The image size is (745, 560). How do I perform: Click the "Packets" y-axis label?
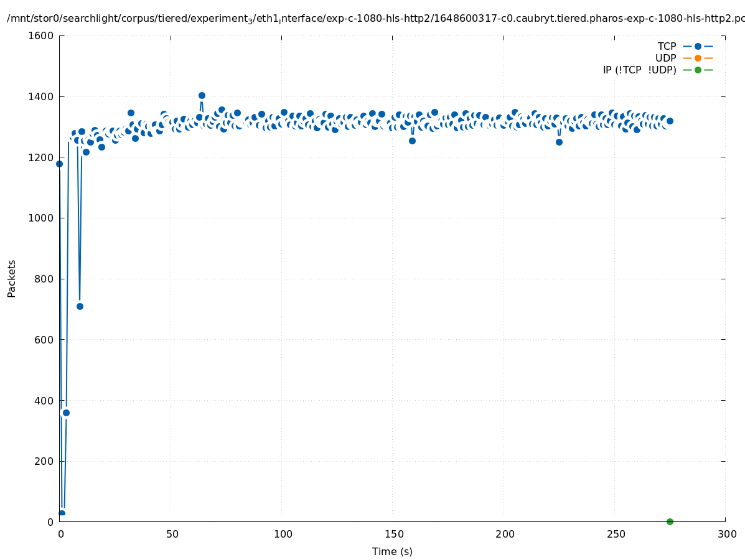(x=12, y=279)
